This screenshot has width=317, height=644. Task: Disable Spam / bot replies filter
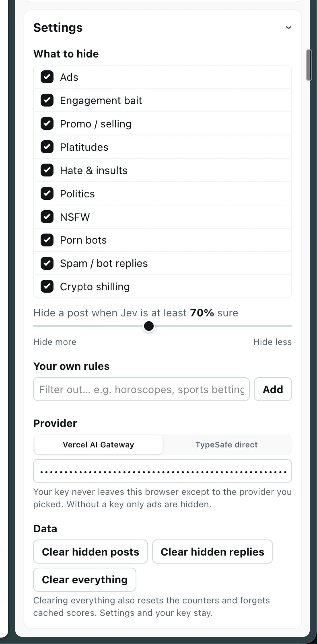[x=47, y=263]
